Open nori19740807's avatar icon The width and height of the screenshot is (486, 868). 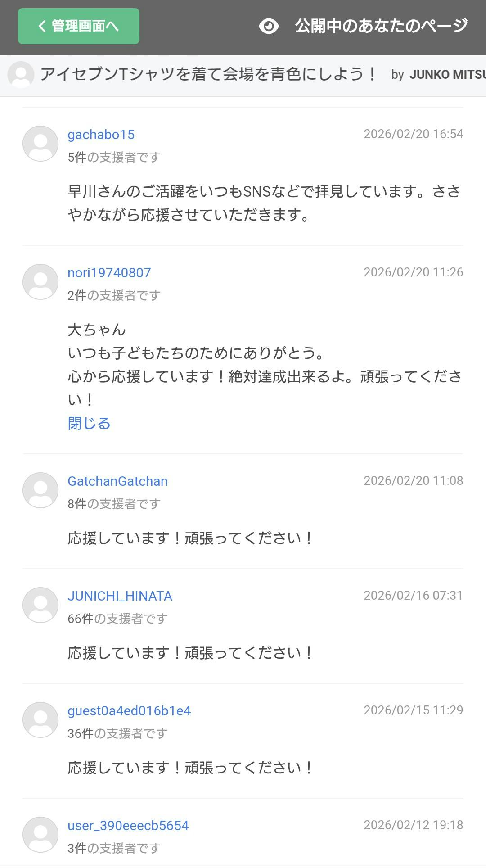tap(40, 282)
